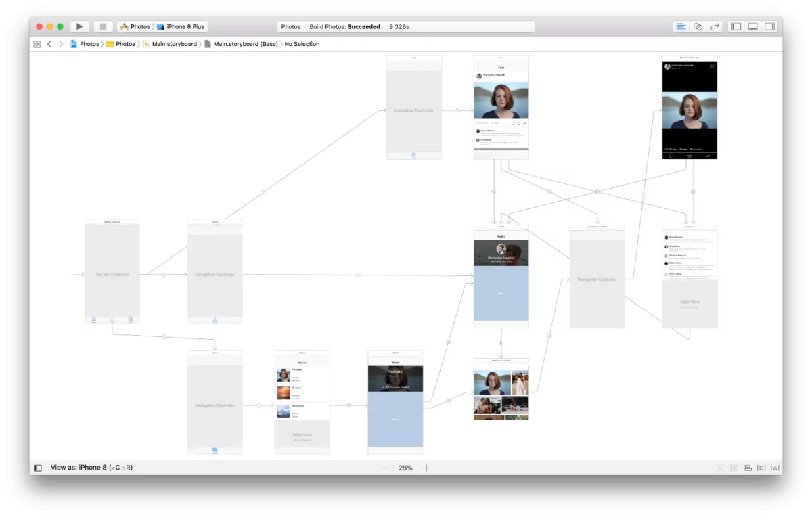Screen dimensions: 812x517
Task: Click the Embed In Stack icon
Action: coord(734,468)
